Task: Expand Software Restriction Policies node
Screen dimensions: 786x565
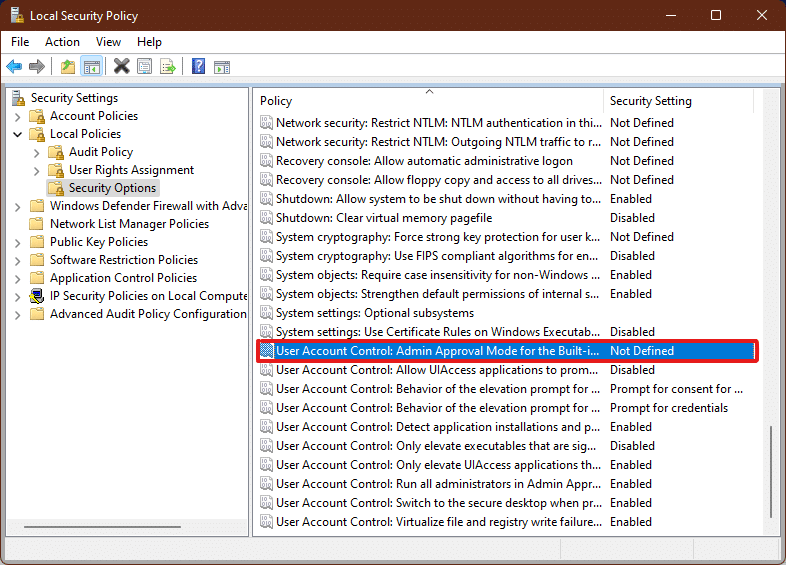Action: pyautogui.click(x=18, y=261)
